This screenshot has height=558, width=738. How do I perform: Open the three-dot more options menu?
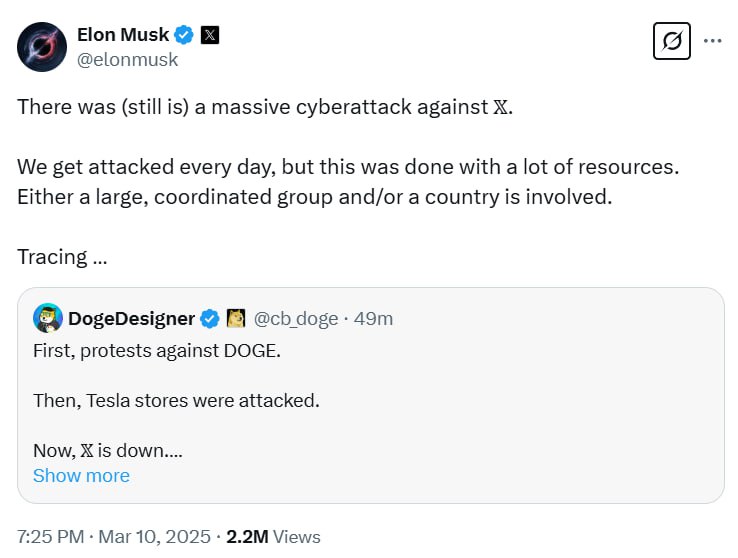713,41
